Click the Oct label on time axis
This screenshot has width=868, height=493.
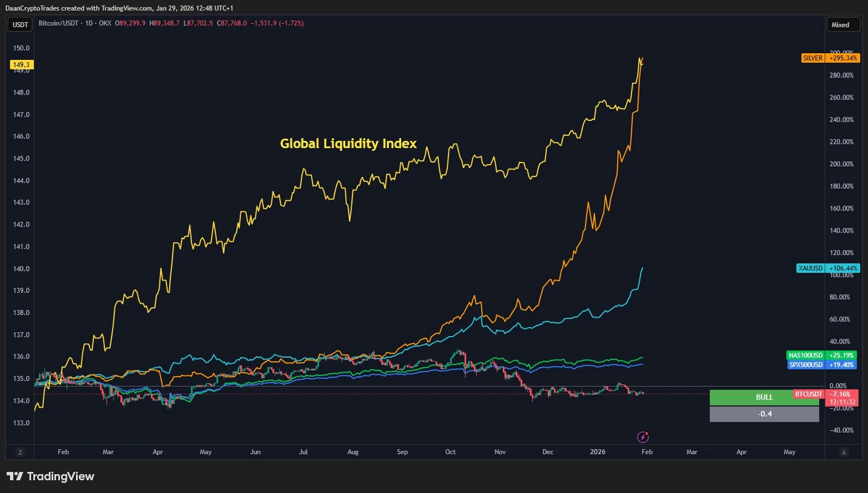point(450,452)
